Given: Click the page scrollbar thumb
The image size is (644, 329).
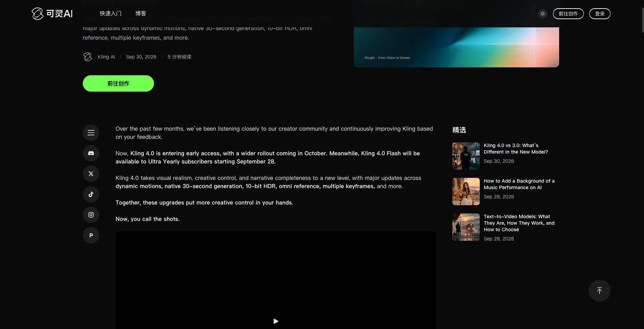Looking at the screenshot, I should point(643,20).
